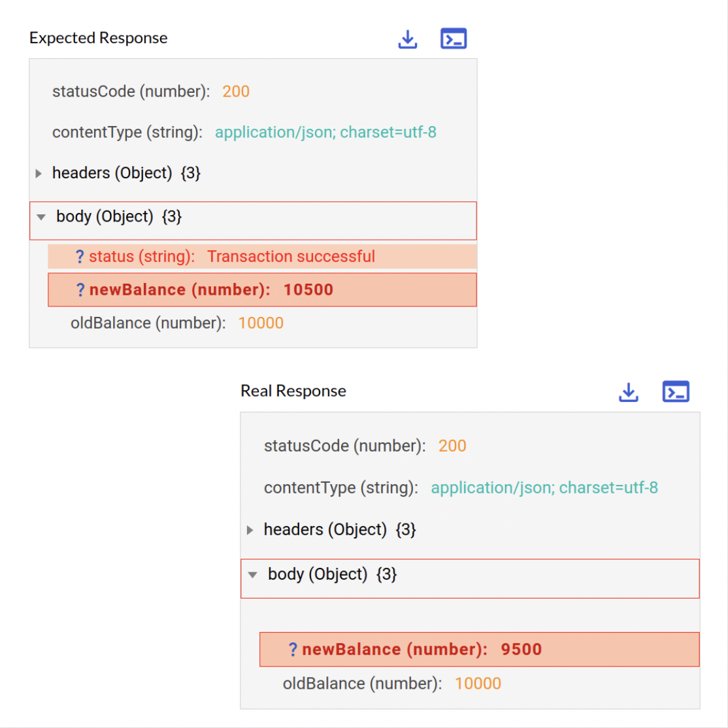728x728 pixels.
Task: Click real contentType application/json value
Action: [x=544, y=488]
